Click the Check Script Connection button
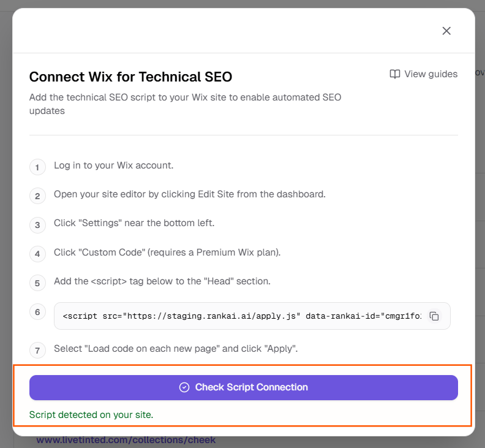The width and height of the screenshot is (485, 448). (x=244, y=387)
